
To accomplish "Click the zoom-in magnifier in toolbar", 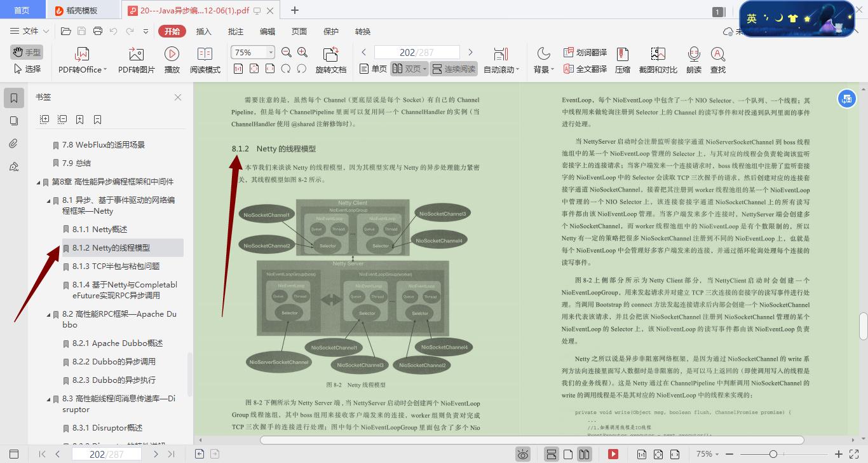I will (302, 52).
